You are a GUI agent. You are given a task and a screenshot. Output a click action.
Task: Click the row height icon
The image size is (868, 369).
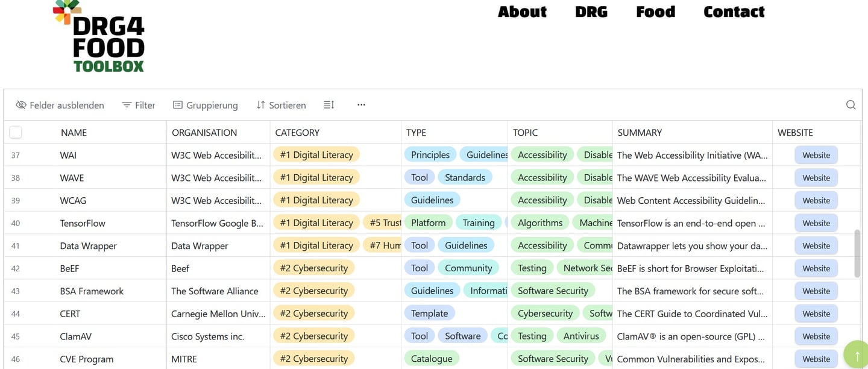[x=329, y=105]
